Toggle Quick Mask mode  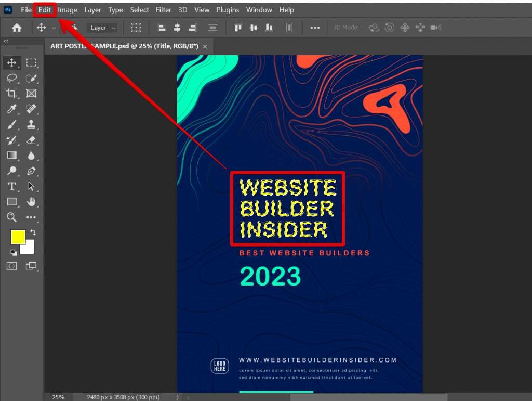11,266
